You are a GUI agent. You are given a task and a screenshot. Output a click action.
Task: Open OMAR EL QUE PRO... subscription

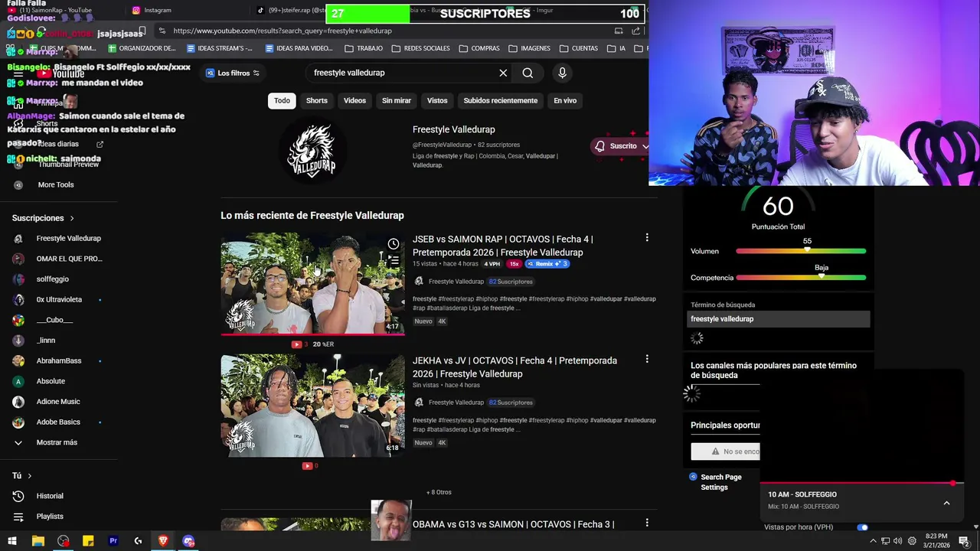pos(58,259)
